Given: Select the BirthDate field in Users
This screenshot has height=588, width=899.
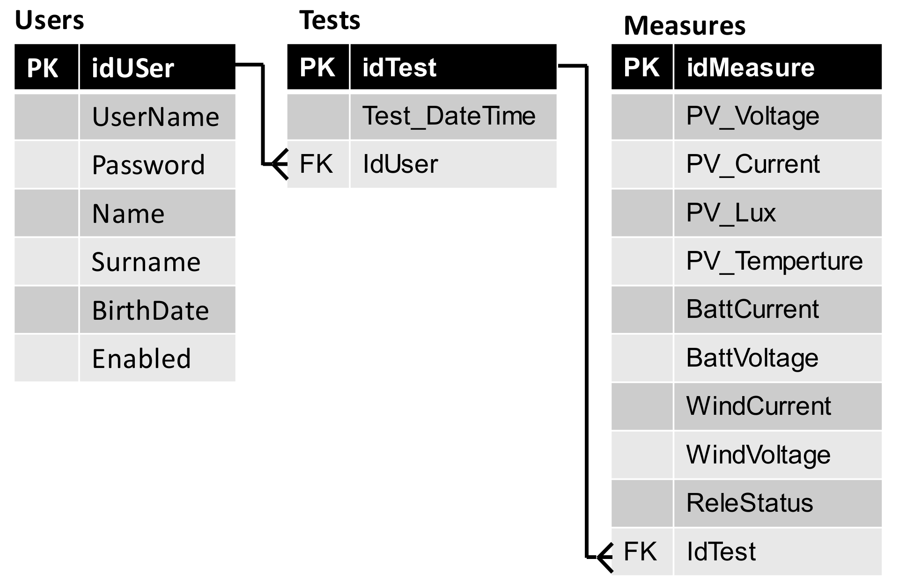Looking at the screenshot, I should (x=150, y=310).
